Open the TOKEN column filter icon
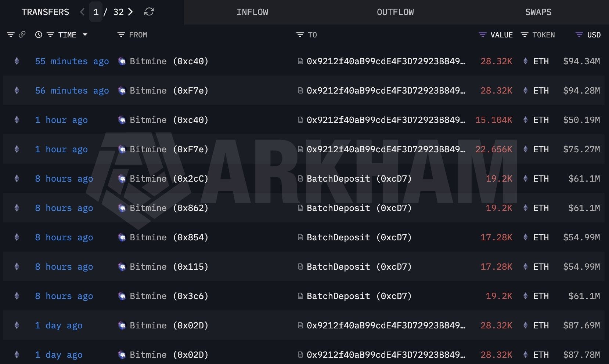This screenshot has width=609, height=364. click(x=524, y=34)
